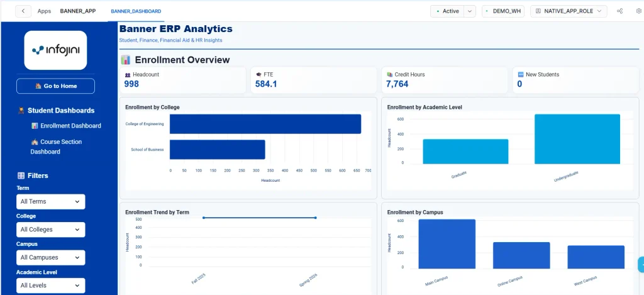Open the Enrollment Dashboard link
644x295 pixels.
pos(66,126)
